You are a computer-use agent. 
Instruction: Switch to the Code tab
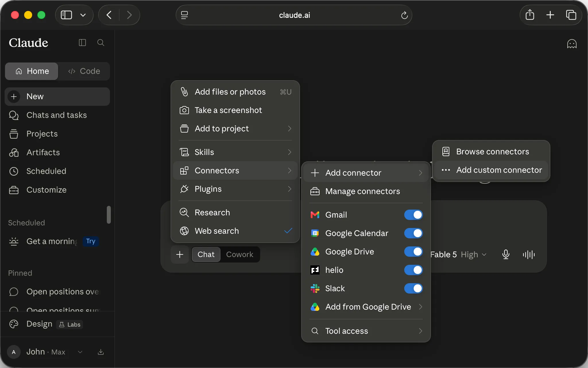(84, 71)
